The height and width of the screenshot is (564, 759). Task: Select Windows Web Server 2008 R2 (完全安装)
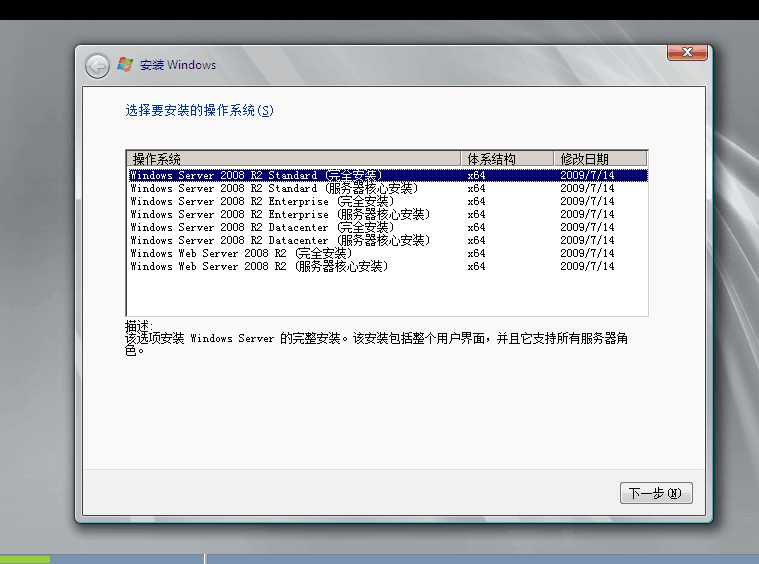click(x=388, y=254)
